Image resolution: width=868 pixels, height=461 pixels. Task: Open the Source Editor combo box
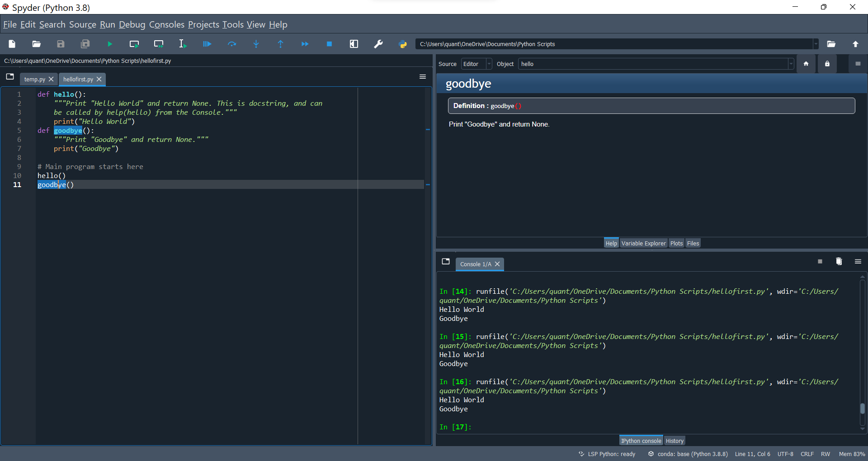tap(476, 64)
